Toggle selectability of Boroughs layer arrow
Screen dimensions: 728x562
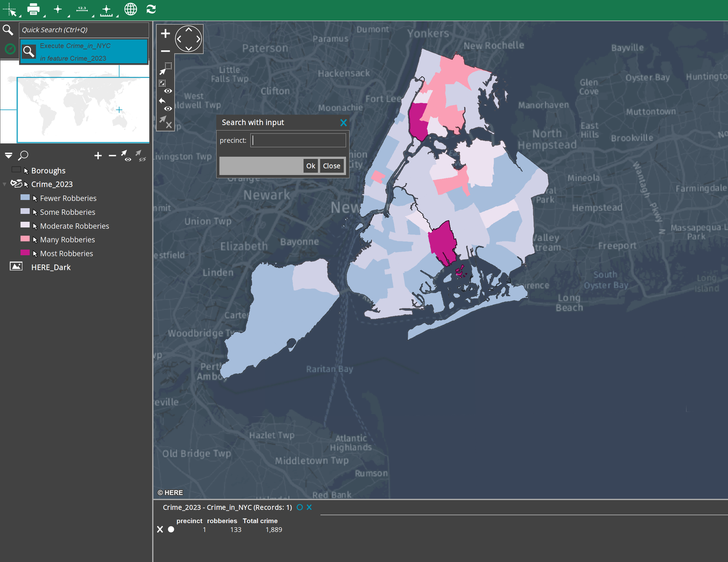(26, 171)
